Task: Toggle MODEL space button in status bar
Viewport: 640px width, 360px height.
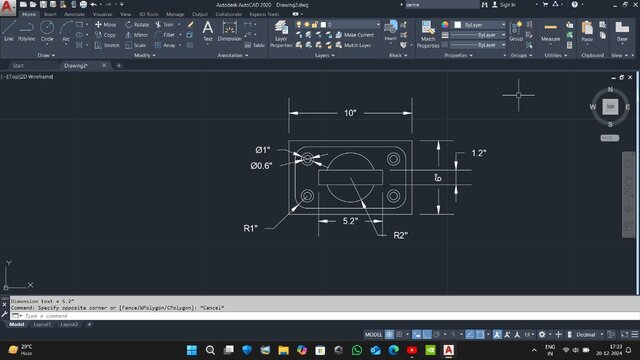Action: point(373,335)
